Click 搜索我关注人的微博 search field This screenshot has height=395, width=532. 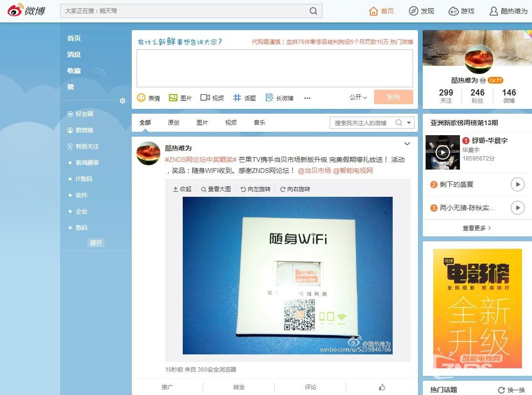coord(361,123)
